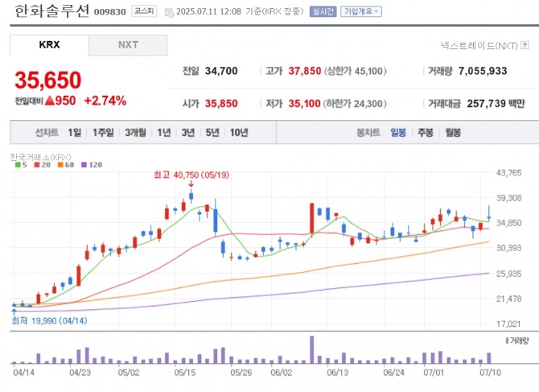Click the calendar icon beside the date

[169, 12]
